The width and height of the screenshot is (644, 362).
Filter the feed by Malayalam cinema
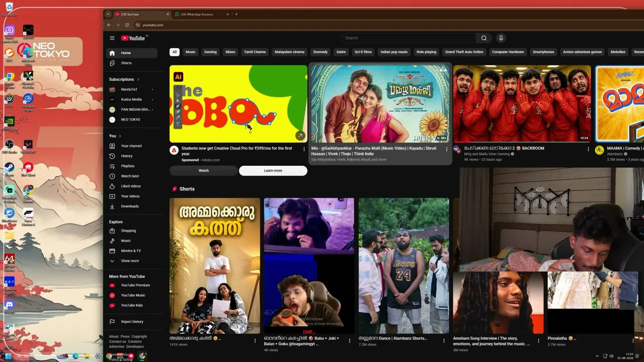(x=290, y=52)
